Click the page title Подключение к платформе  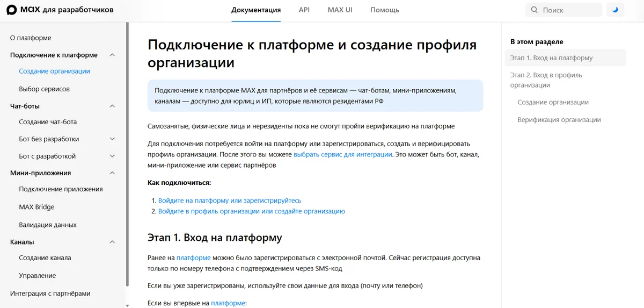tap(312, 53)
